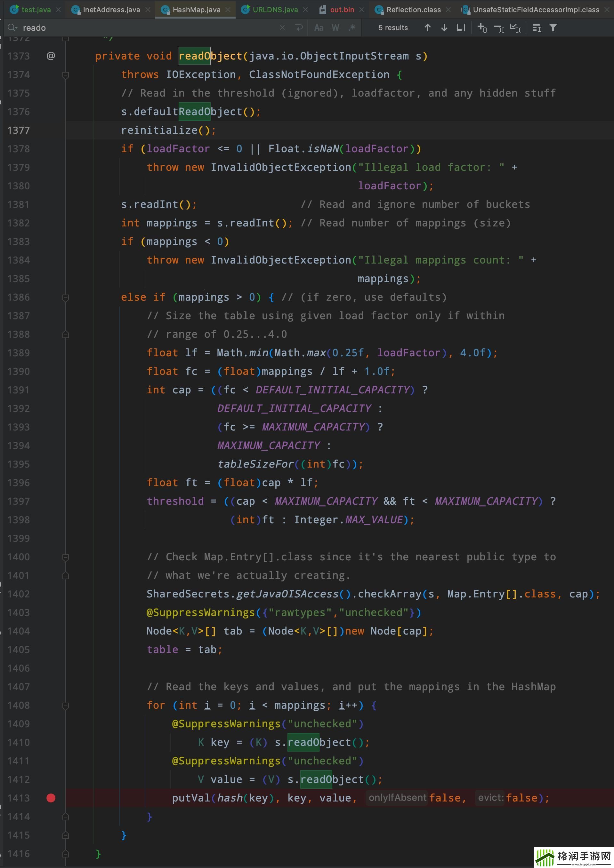614x868 pixels.
Task: Toggle Words (W) whole-word search option
Action: point(335,28)
